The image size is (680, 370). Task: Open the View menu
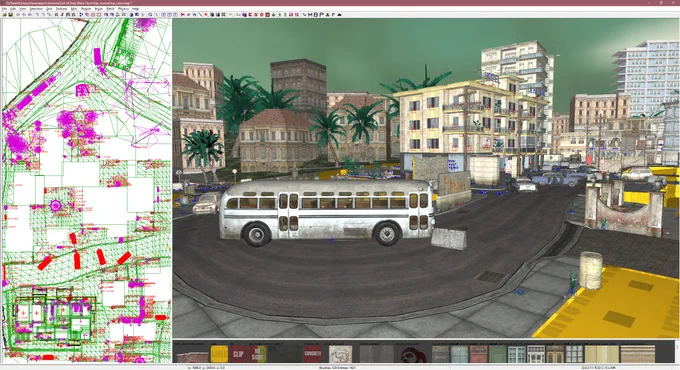coord(23,9)
